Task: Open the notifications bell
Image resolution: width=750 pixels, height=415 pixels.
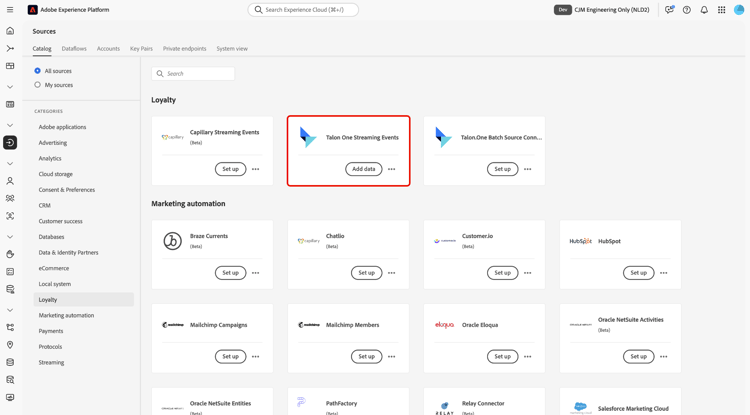Action: 704,10
